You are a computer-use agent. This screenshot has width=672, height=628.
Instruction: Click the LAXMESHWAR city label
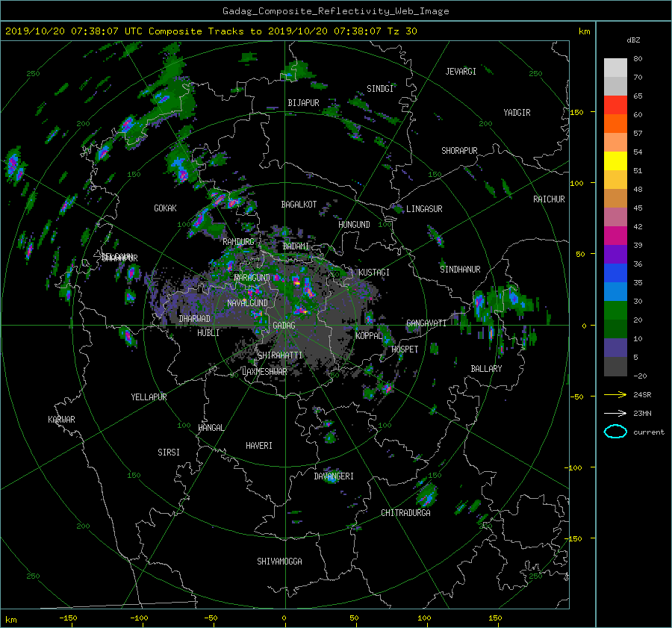[x=264, y=372]
